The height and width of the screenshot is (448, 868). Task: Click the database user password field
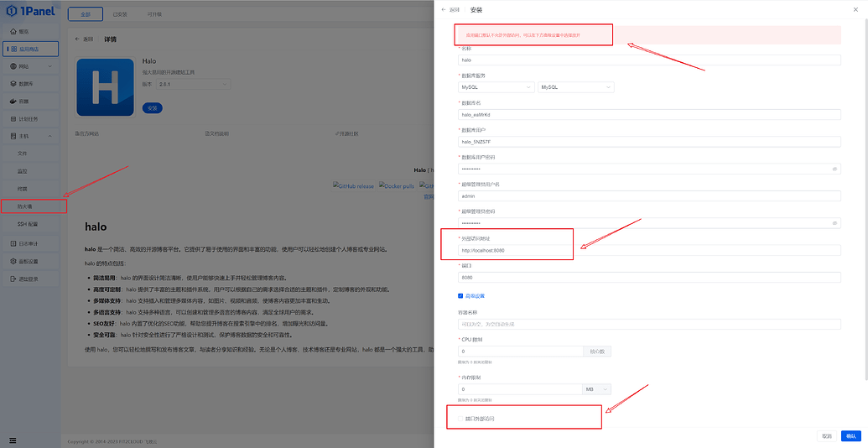[x=649, y=169]
